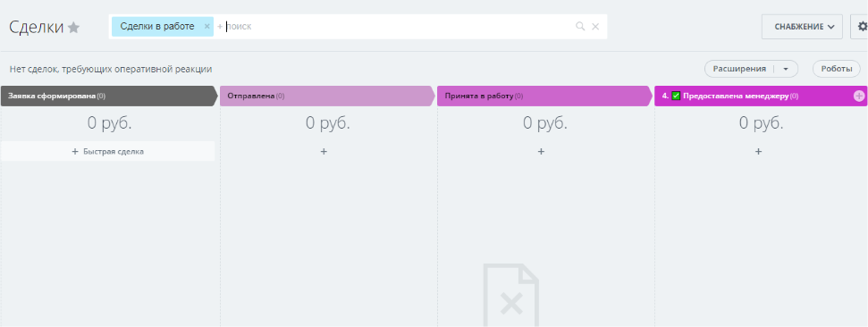This screenshot has height=327, width=868.
Task: Select the 'Заявка сформирована' stage header
Action: pos(109,96)
